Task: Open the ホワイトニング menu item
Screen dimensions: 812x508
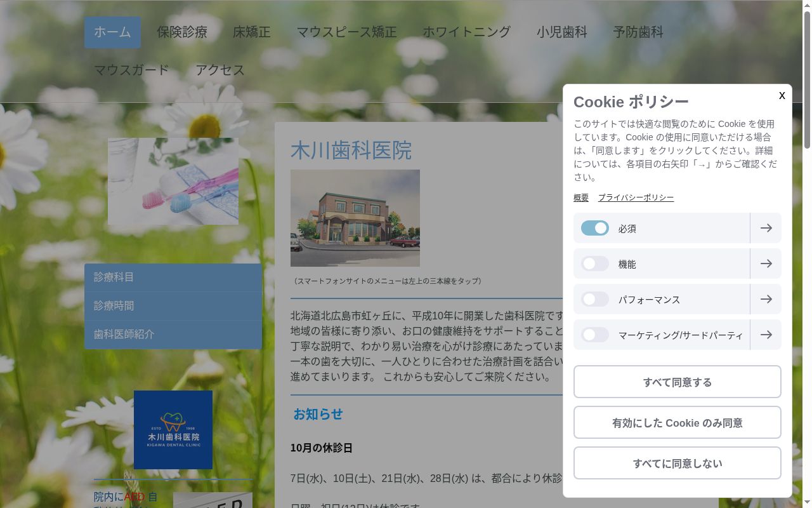Action: pyautogui.click(x=467, y=32)
